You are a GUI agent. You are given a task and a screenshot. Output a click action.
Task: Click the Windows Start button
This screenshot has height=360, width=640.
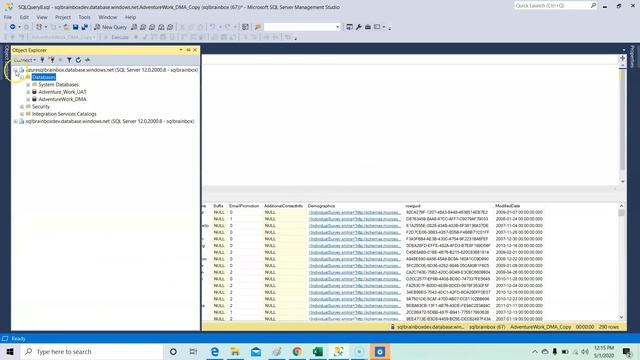(10, 351)
